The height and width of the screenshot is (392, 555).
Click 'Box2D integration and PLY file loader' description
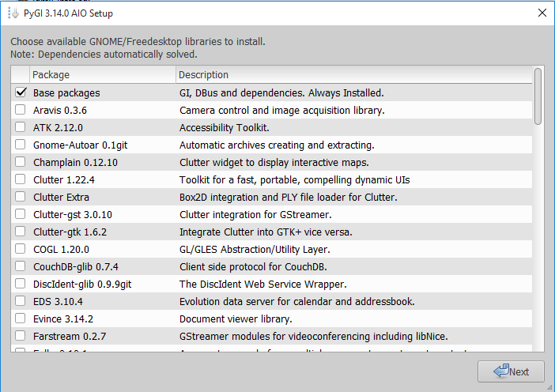pyautogui.click(x=289, y=197)
